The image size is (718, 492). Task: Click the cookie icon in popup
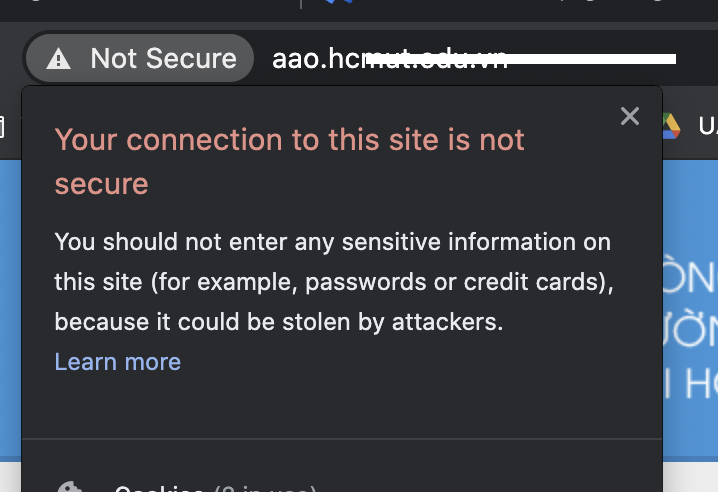(68, 488)
